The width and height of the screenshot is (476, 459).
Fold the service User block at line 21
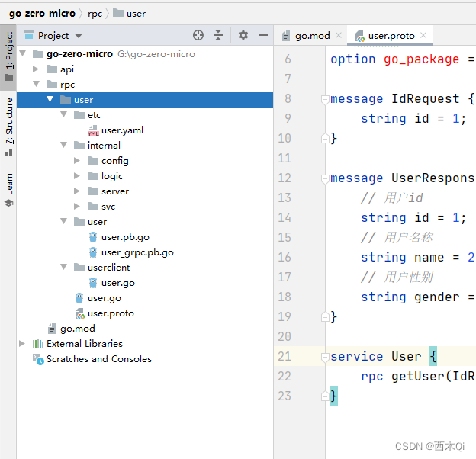tap(325, 357)
